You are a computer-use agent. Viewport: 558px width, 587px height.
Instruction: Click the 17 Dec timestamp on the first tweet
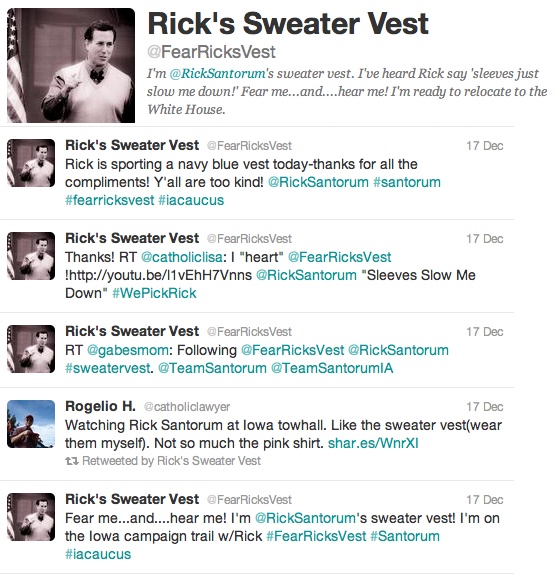pyautogui.click(x=485, y=146)
